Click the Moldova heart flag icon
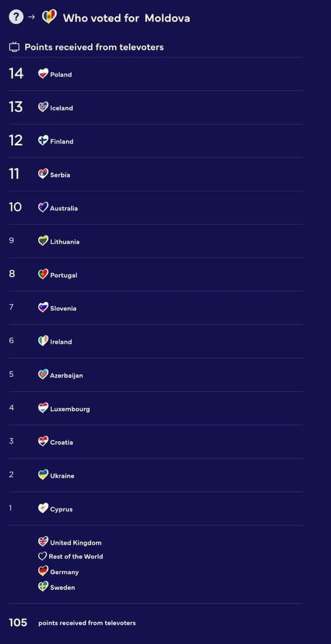The image size is (331, 644). 49,17
